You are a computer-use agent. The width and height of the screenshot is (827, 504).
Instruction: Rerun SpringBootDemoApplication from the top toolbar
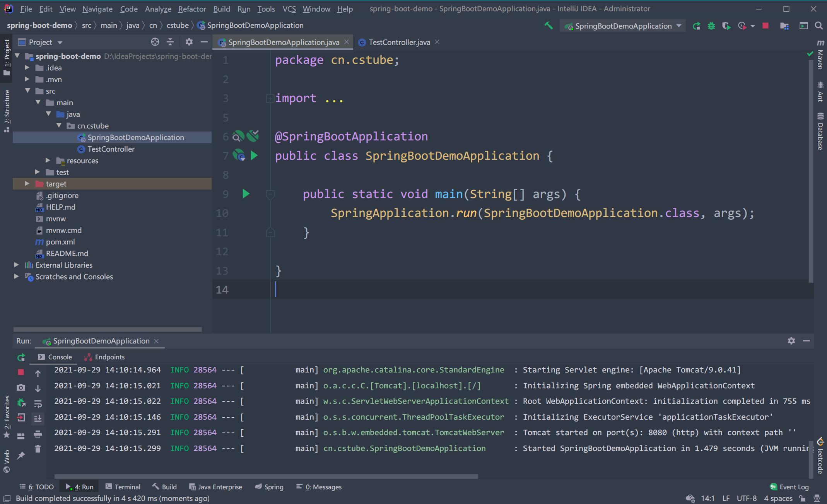[696, 26]
